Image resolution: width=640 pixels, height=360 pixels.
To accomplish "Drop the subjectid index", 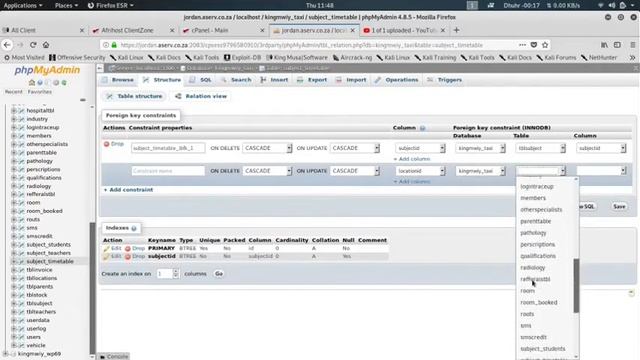I will [135, 256].
